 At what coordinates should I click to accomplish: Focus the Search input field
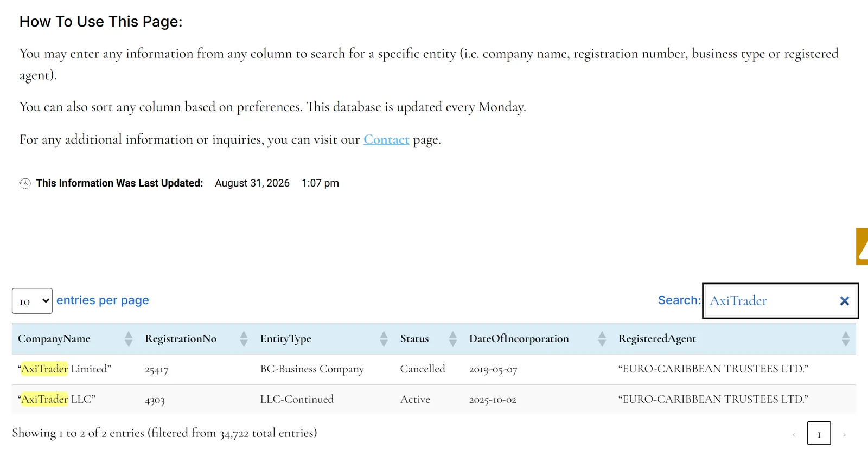780,301
